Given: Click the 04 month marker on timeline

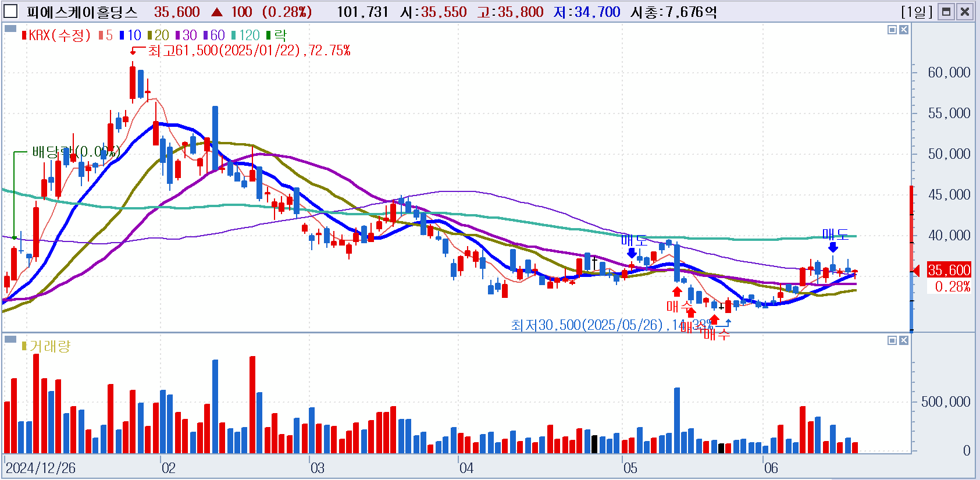Looking at the screenshot, I should 466,468.
